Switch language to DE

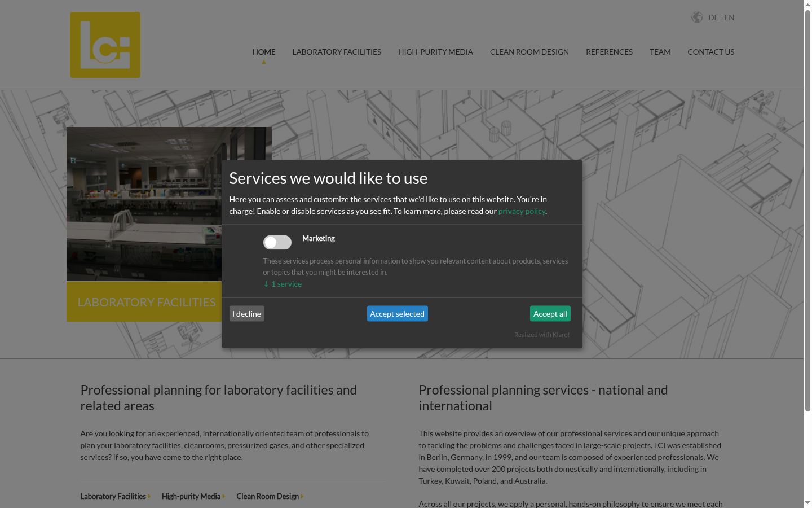point(713,17)
